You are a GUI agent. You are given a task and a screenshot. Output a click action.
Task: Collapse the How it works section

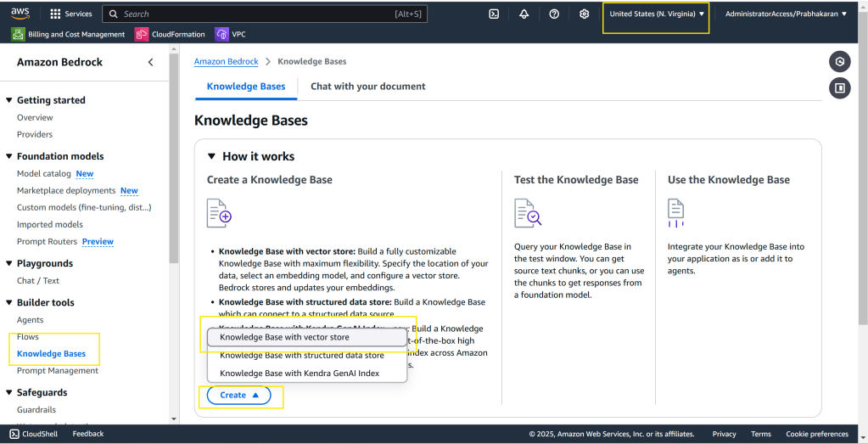tap(212, 156)
